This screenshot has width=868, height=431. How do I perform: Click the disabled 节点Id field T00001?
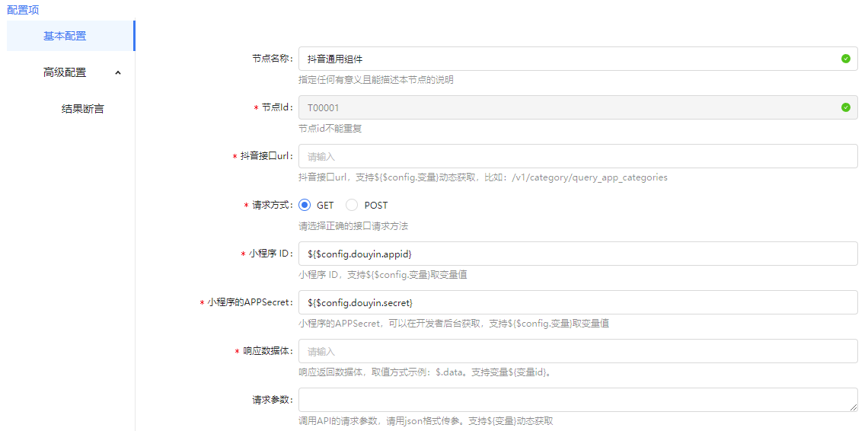[563, 107]
